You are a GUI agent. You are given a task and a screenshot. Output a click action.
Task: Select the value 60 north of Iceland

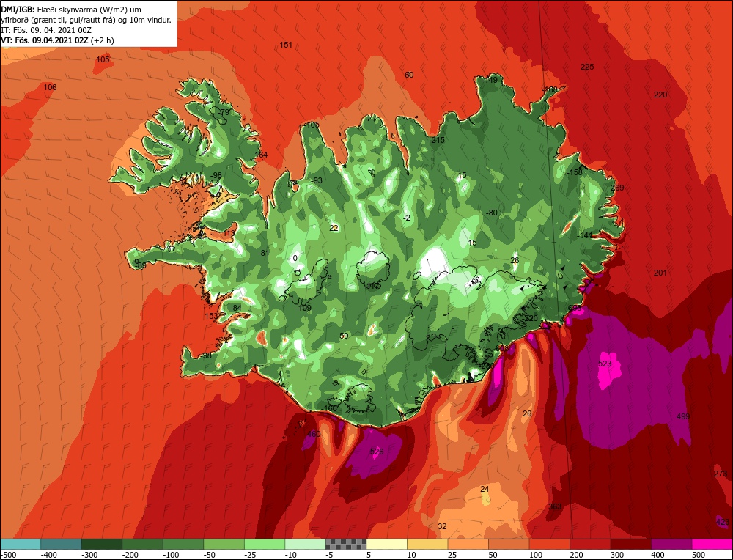pyautogui.click(x=409, y=75)
